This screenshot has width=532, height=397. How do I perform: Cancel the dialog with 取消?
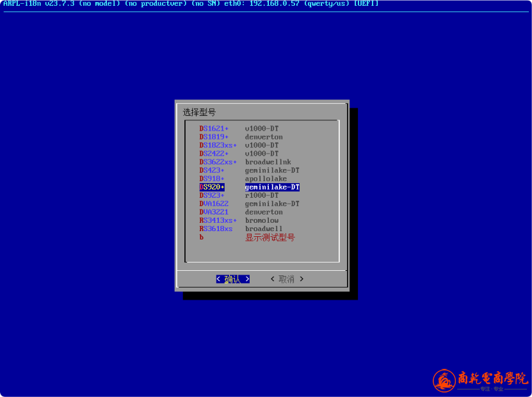[287, 279]
